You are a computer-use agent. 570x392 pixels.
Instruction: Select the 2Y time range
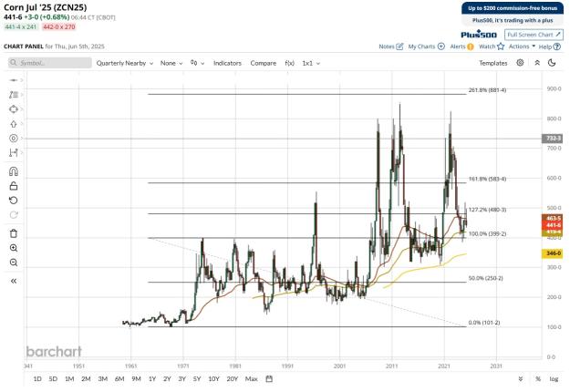click(x=167, y=379)
